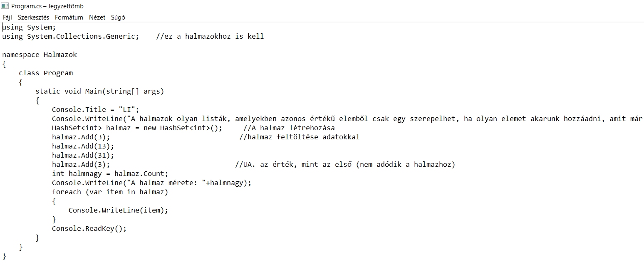Open the Súgó menu
The image size is (644, 277).
coord(118,17)
